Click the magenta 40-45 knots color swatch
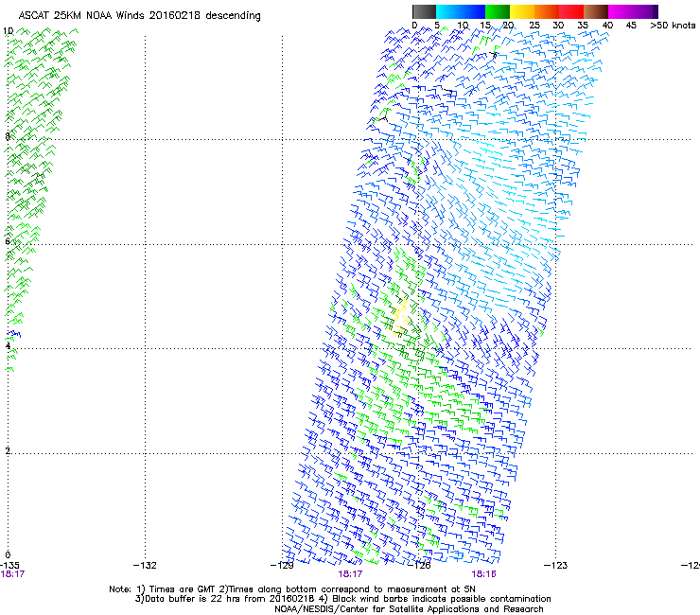This screenshot has width=700, height=615. point(621,11)
